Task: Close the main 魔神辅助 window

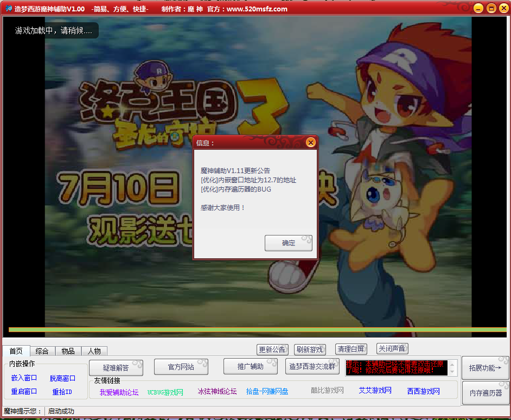Action: [x=504, y=9]
